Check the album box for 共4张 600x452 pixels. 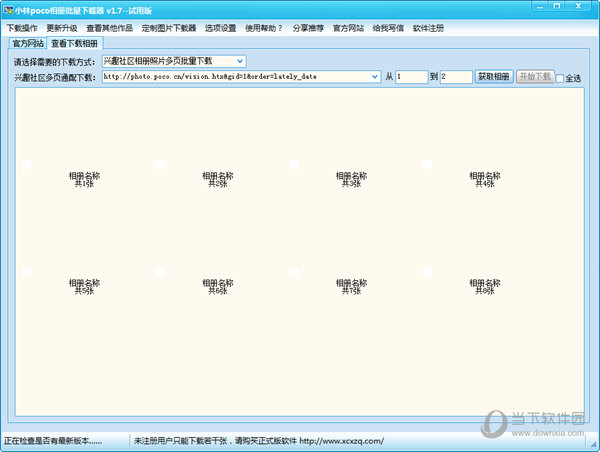[427, 164]
